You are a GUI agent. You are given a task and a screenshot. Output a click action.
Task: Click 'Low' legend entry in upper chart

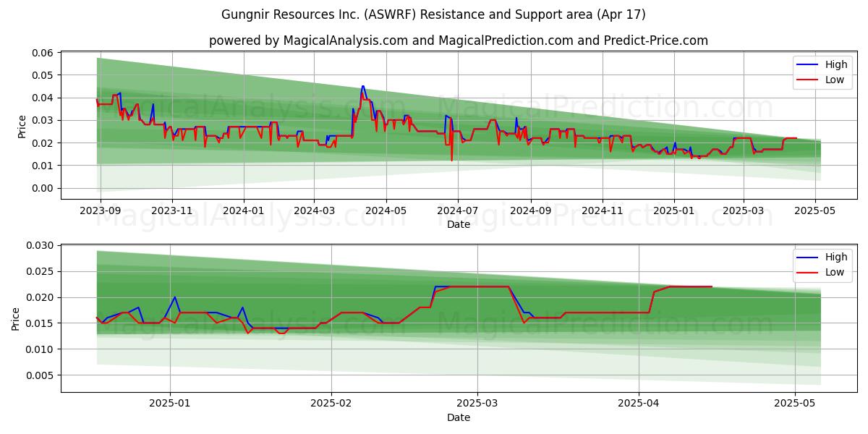pos(835,80)
